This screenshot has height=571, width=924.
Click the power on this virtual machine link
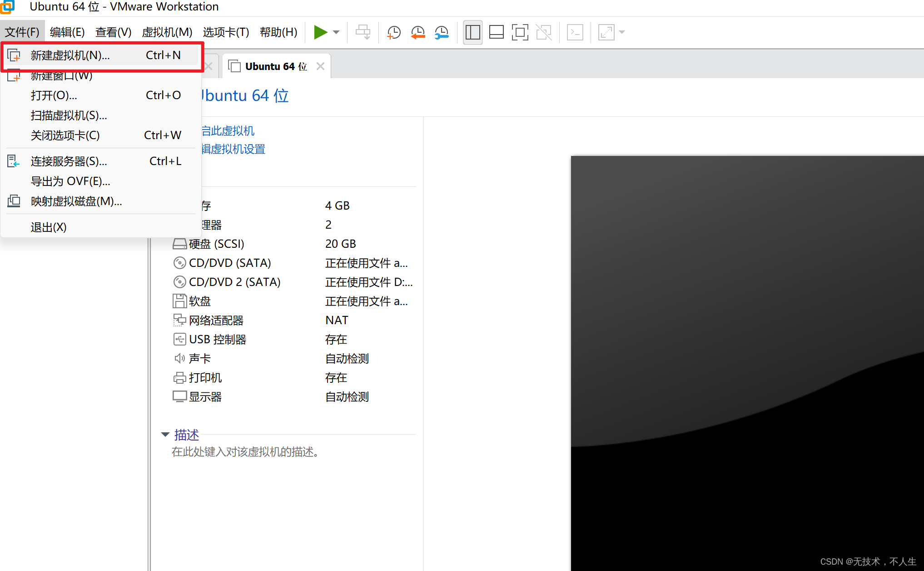click(228, 131)
